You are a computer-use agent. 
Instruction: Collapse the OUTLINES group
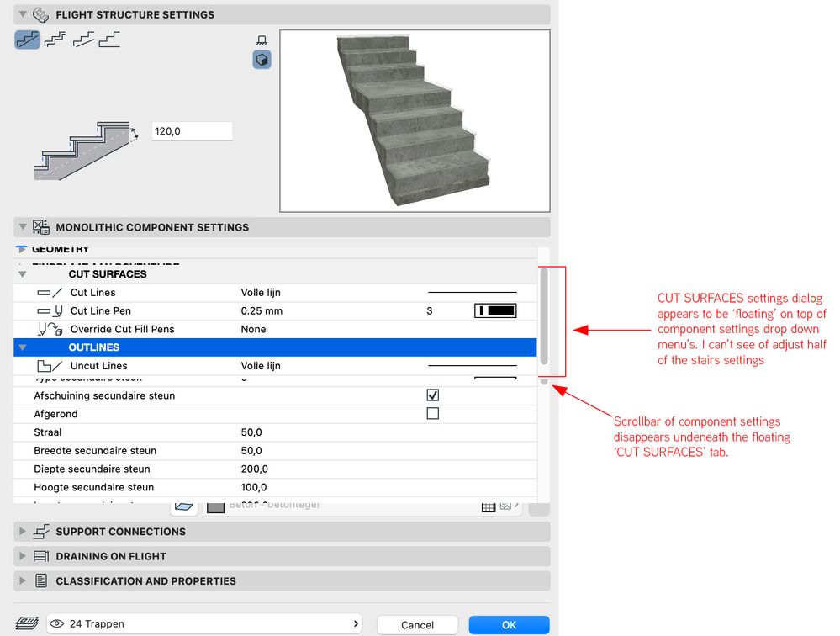[23, 347]
